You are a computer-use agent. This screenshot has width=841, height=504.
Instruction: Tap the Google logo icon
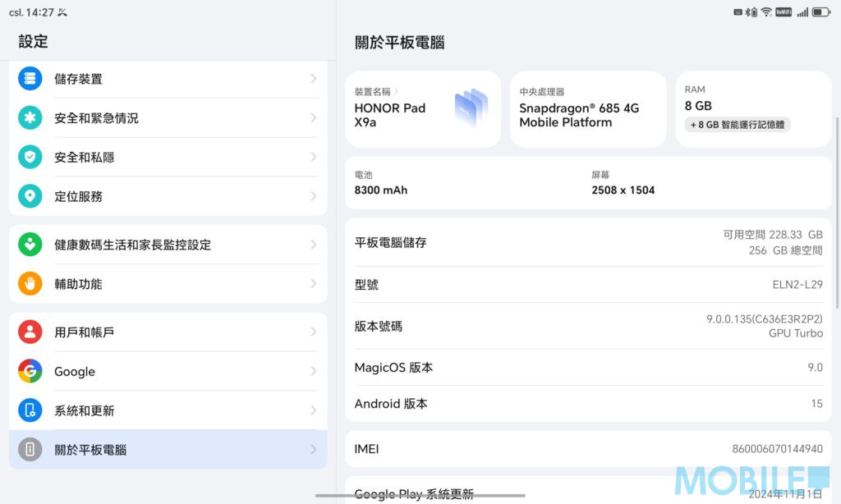(x=30, y=371)
